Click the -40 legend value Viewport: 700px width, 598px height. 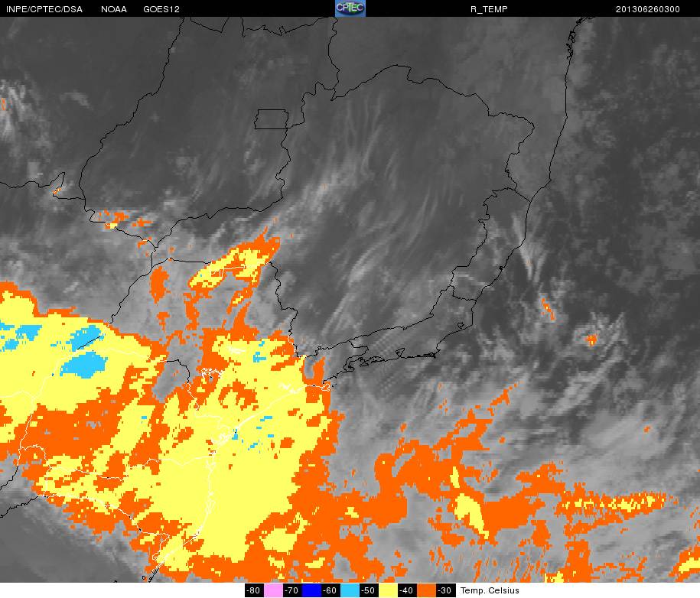tap(407, 590)
